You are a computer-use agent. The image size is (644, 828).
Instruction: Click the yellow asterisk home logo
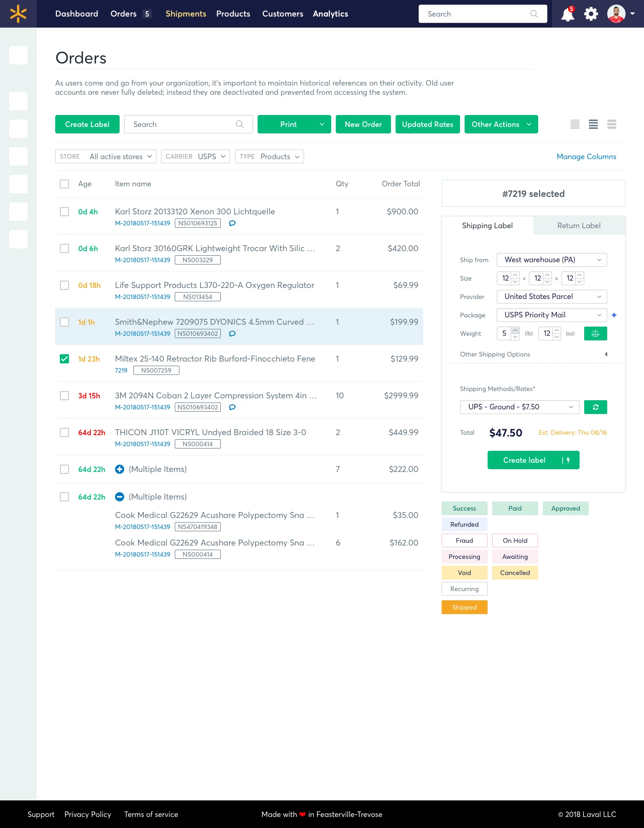[x=18, y=14]
